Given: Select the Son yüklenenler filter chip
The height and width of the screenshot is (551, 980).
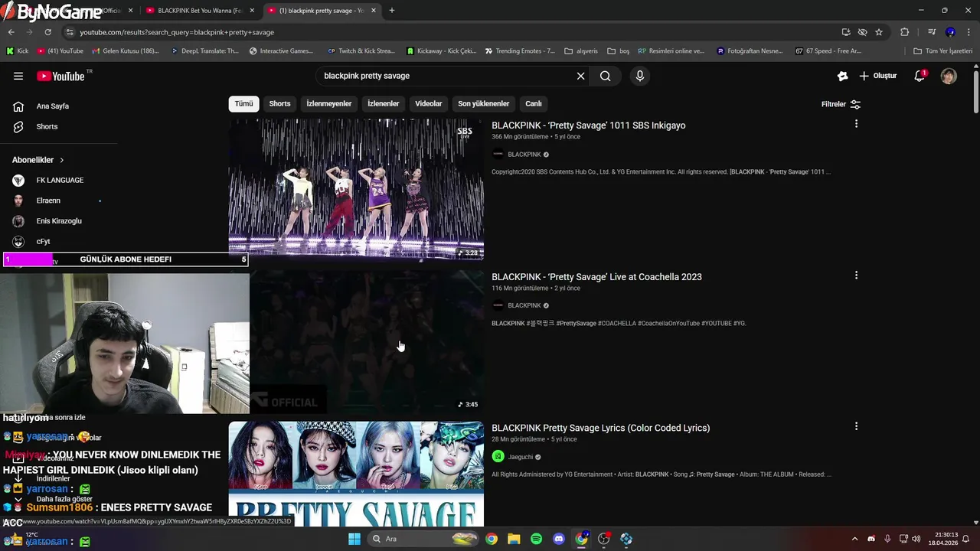Looking at the screenshot, I should click(483, 103).
